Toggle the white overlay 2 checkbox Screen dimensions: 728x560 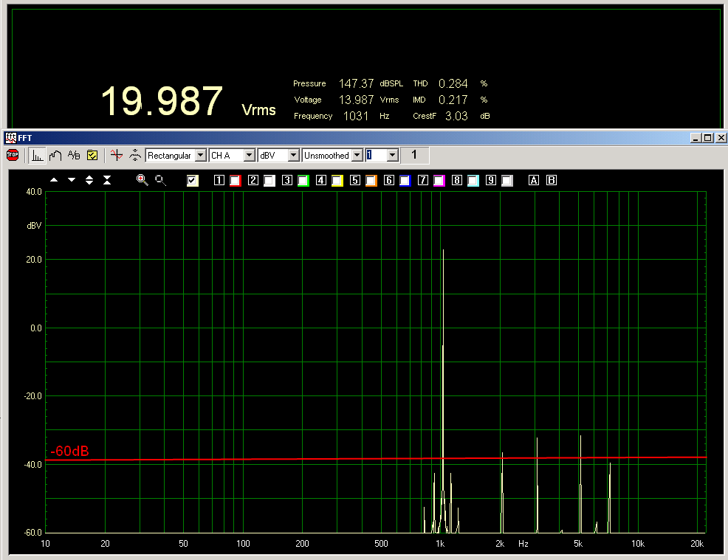(269, 181)
